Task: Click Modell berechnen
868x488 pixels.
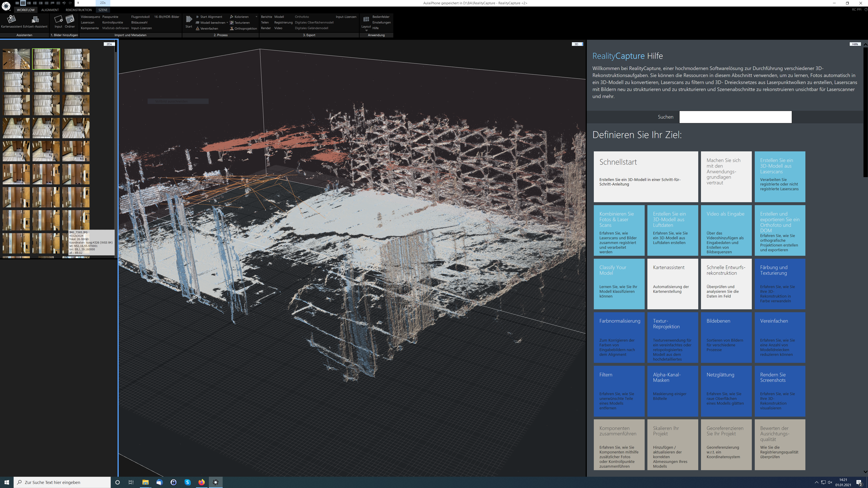Action: 210,23
